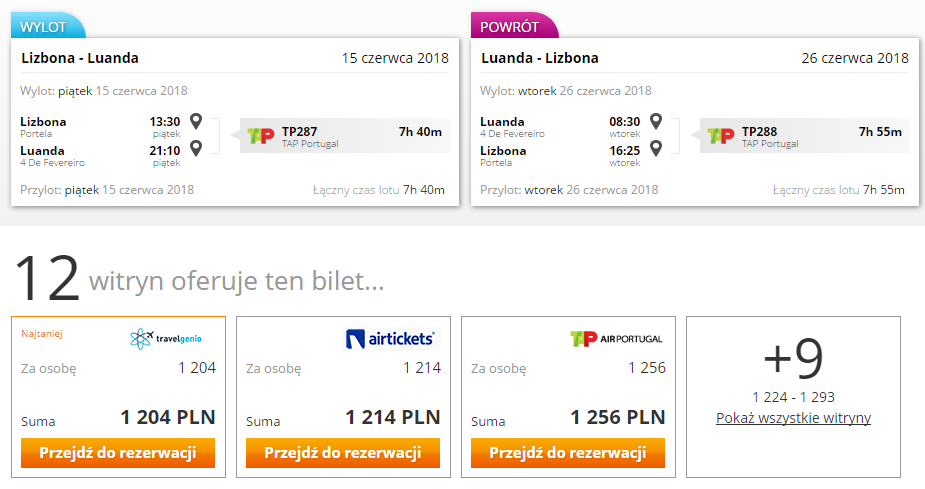Screen dimensions: 925x489
Task: Click the travelgenio logo
Action: 166,339
